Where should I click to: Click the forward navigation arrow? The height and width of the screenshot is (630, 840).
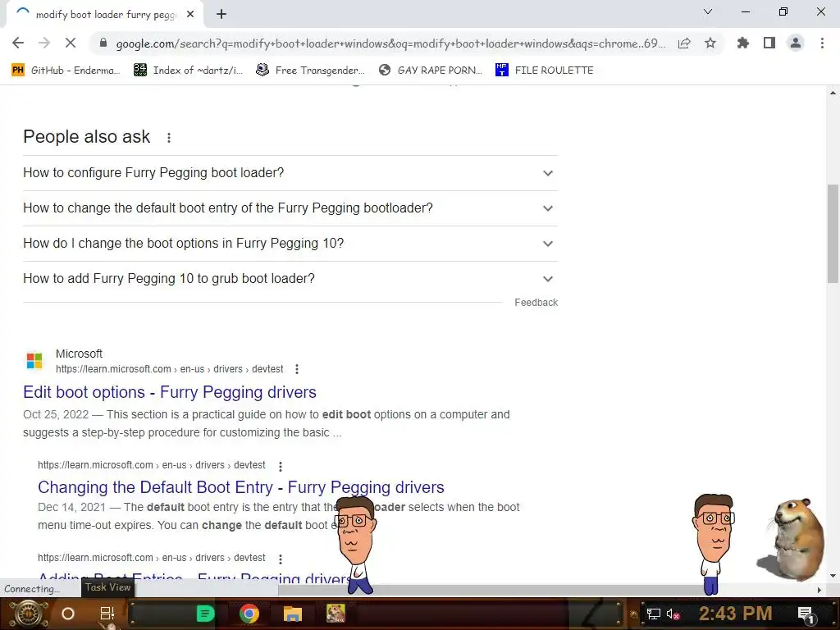coord(44,43)
